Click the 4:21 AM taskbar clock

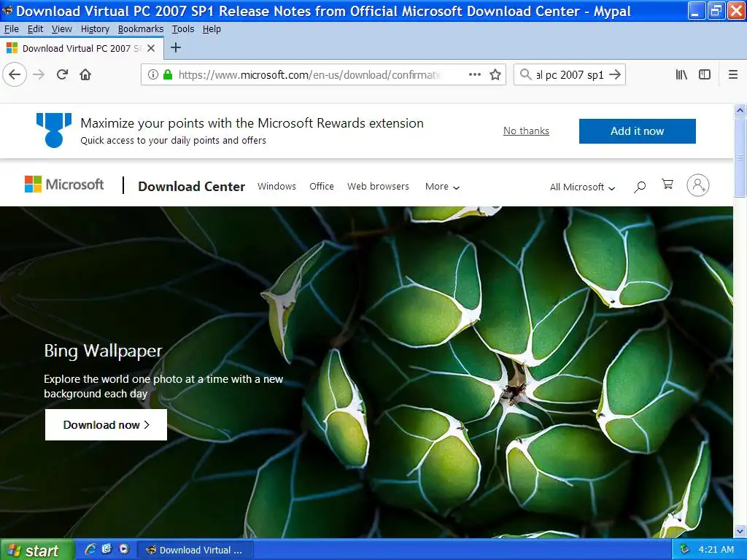tap(716, 550)
